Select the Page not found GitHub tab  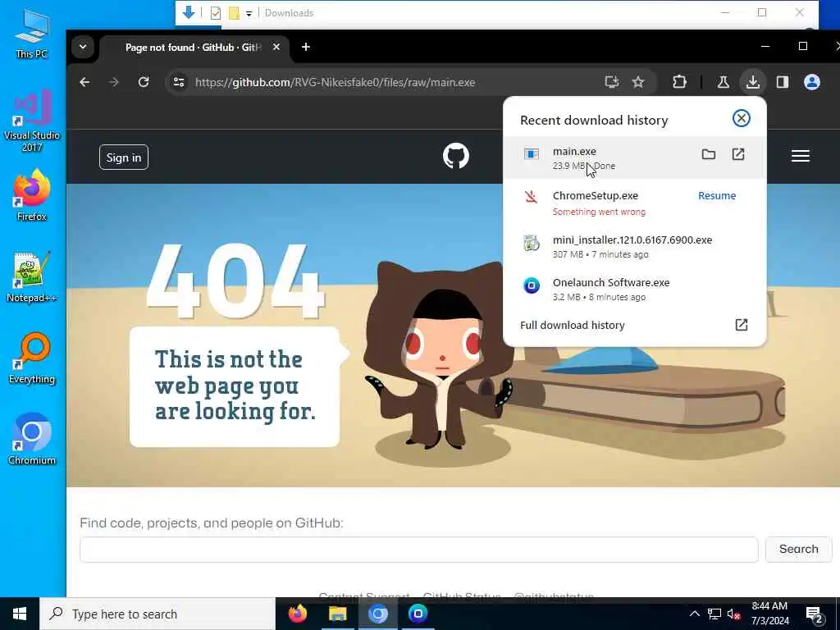(194, 47)
